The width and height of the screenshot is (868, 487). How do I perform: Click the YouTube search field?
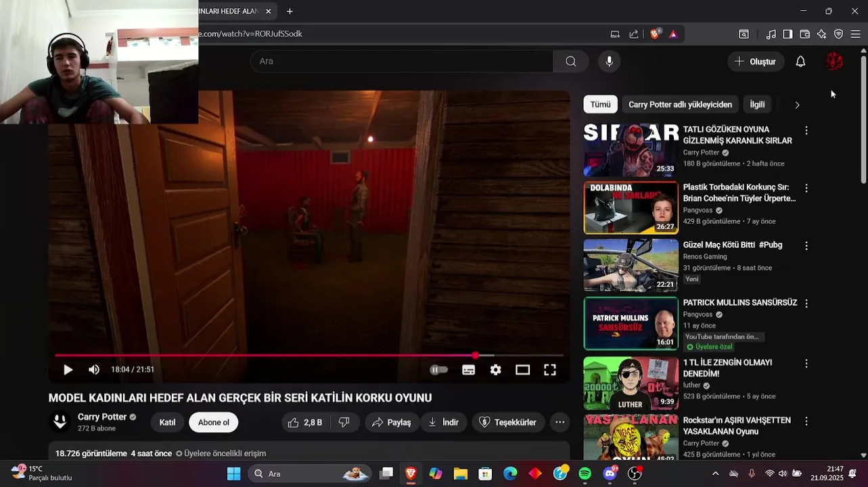click(x=402, y=61)
